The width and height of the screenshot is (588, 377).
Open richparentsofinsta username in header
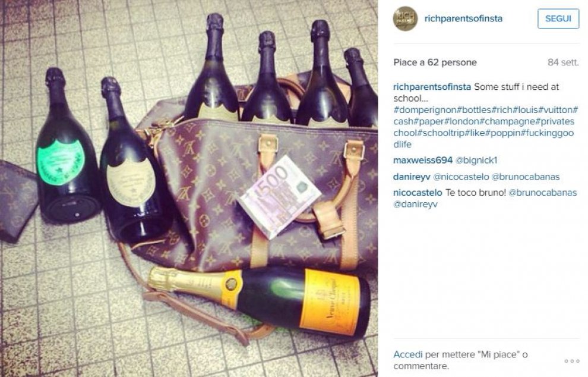pos(463,18)
